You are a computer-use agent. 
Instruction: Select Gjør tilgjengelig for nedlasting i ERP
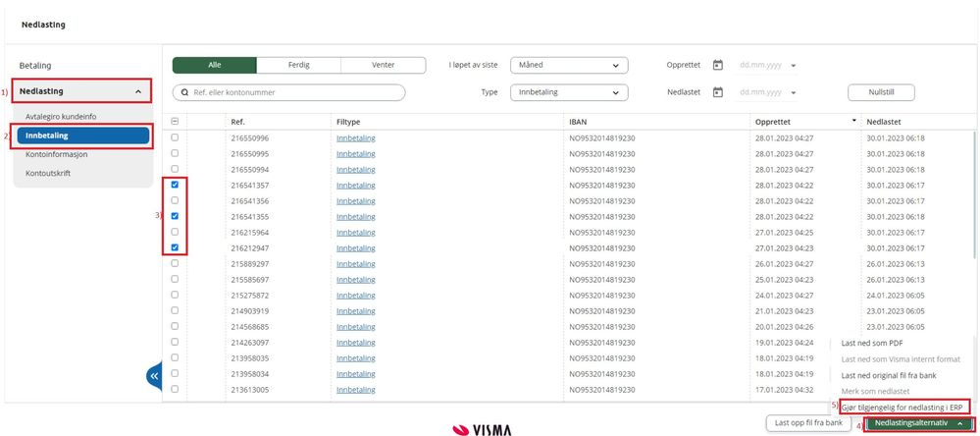pos(904,407)
